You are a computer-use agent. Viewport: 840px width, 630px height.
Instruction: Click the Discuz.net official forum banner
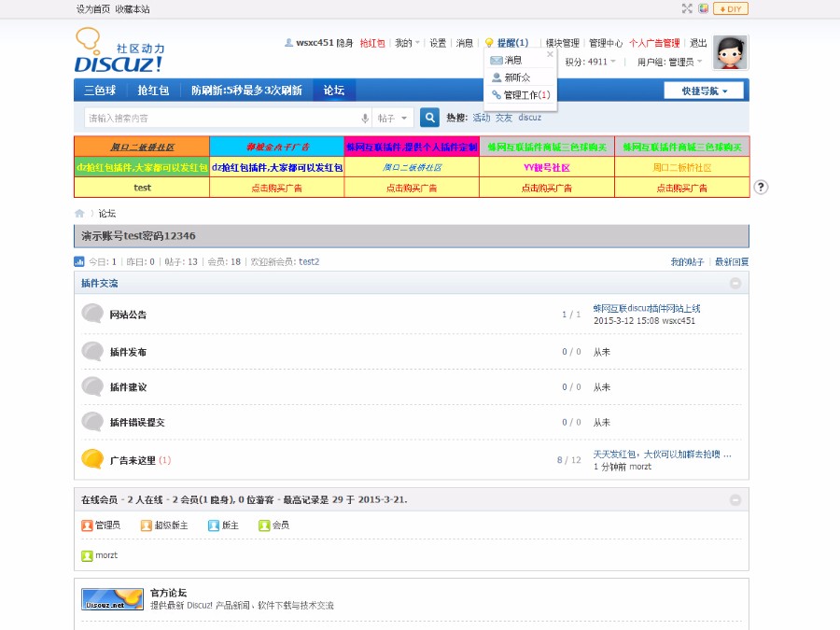click(113, 599)
